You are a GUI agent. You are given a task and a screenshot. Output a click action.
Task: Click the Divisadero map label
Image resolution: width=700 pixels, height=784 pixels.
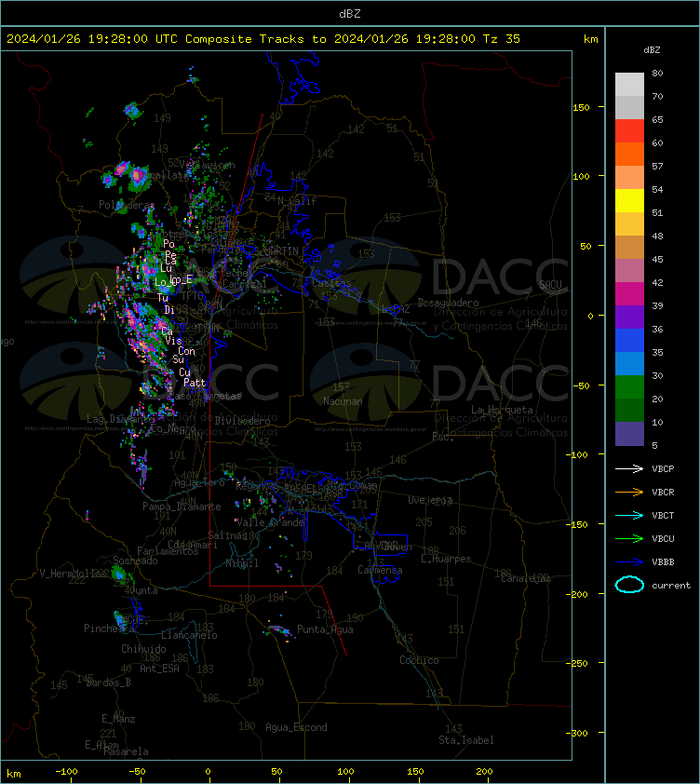tap(243, 421)
